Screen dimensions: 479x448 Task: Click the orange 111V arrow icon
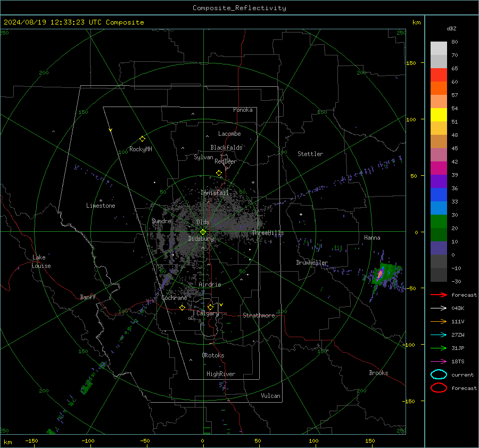439,321
